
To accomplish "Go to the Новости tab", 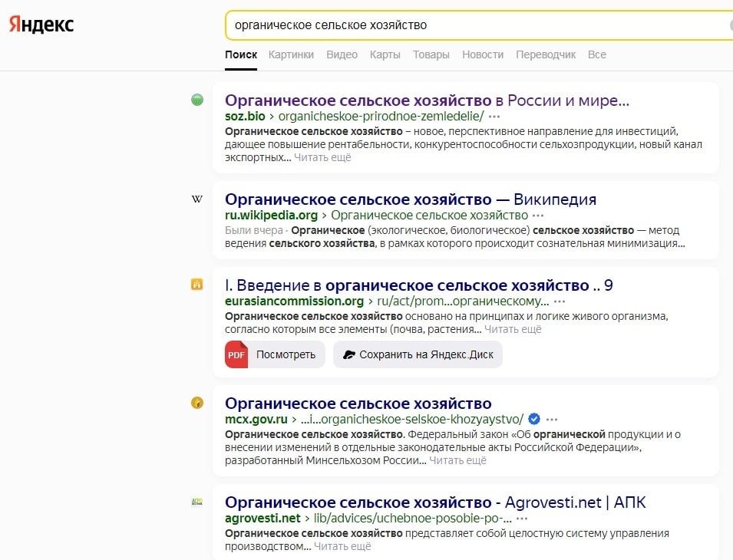I will coord(483,54).
